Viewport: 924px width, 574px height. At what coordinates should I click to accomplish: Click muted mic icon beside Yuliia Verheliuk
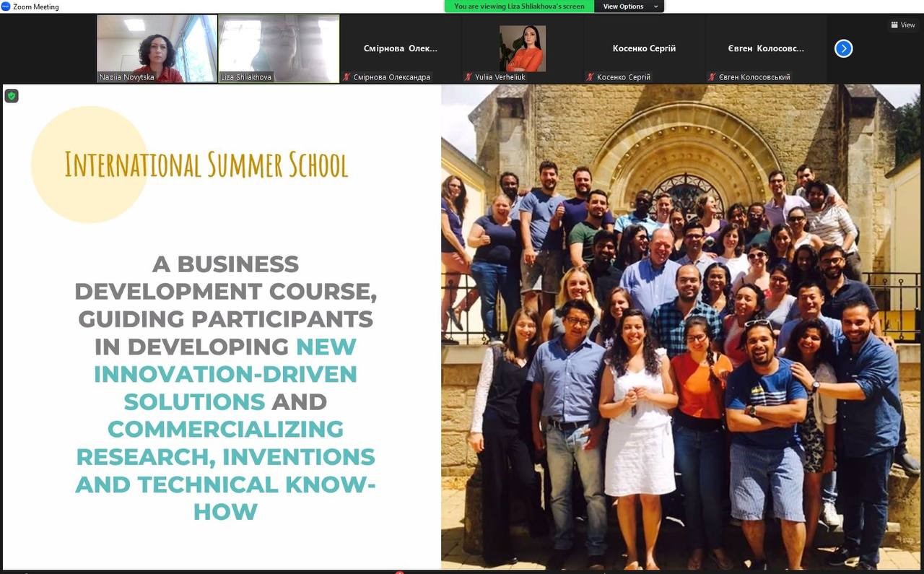click(x=468, y=77)
